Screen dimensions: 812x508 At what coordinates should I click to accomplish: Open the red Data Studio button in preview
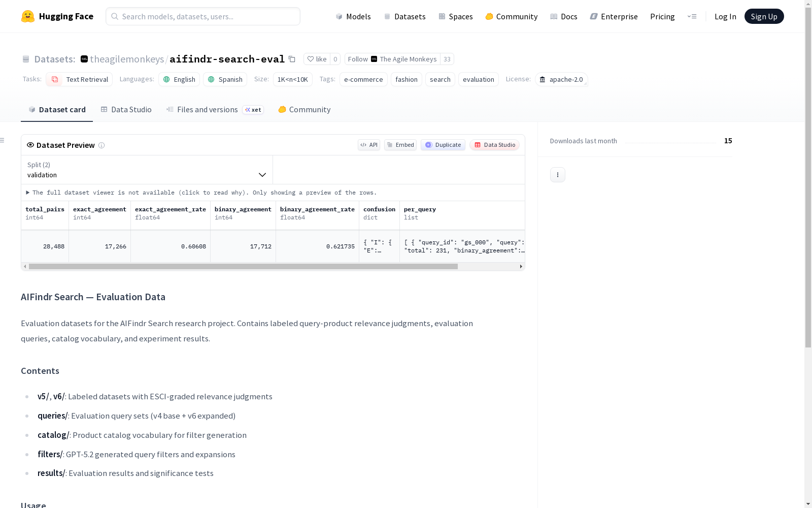(x=495, y=145)
